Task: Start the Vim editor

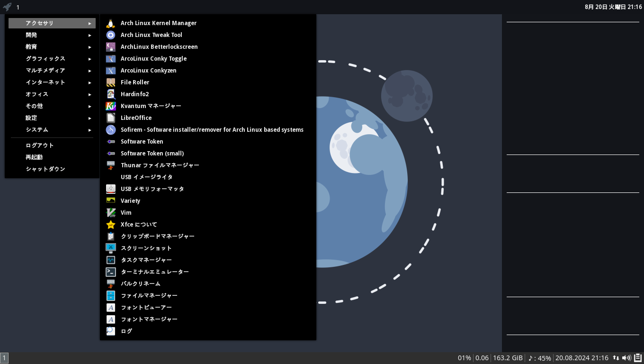Action: click(x=125, y=212)
